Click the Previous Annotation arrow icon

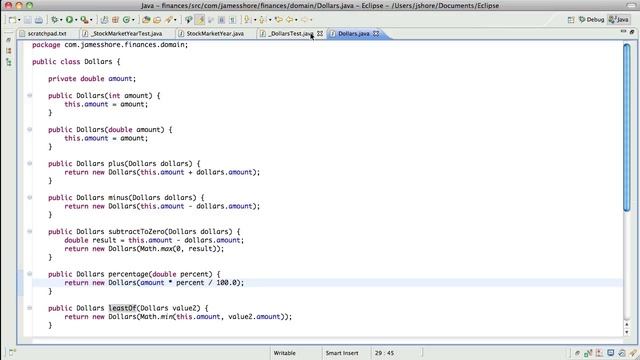coord(262,20)
